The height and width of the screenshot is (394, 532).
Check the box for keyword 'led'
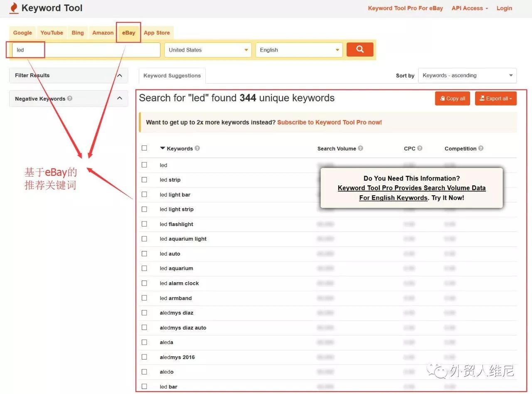coord(144,165)
